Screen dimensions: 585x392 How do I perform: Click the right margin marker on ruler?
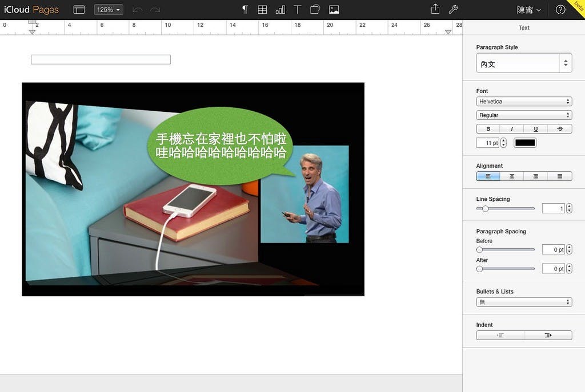[448, 32]
